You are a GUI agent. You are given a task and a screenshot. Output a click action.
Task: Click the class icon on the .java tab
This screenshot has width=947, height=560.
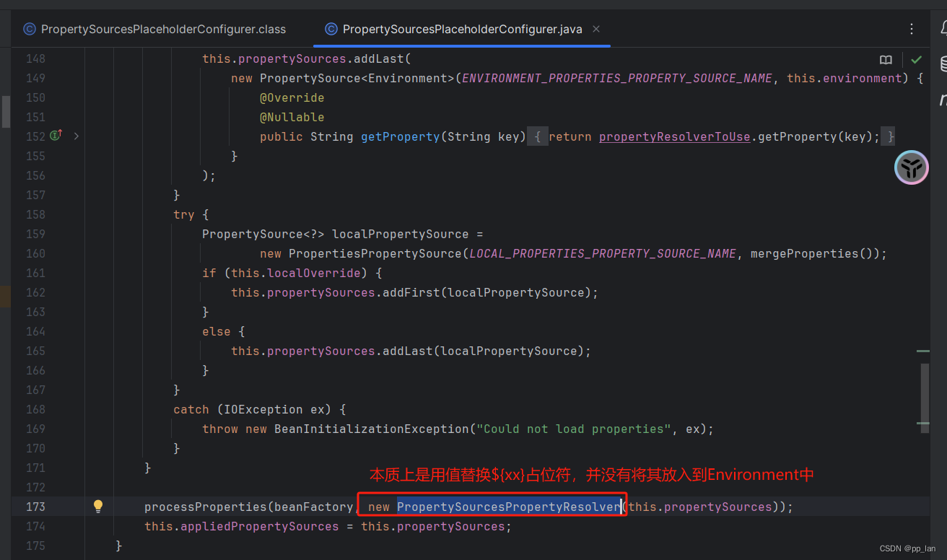pos(331,30)
